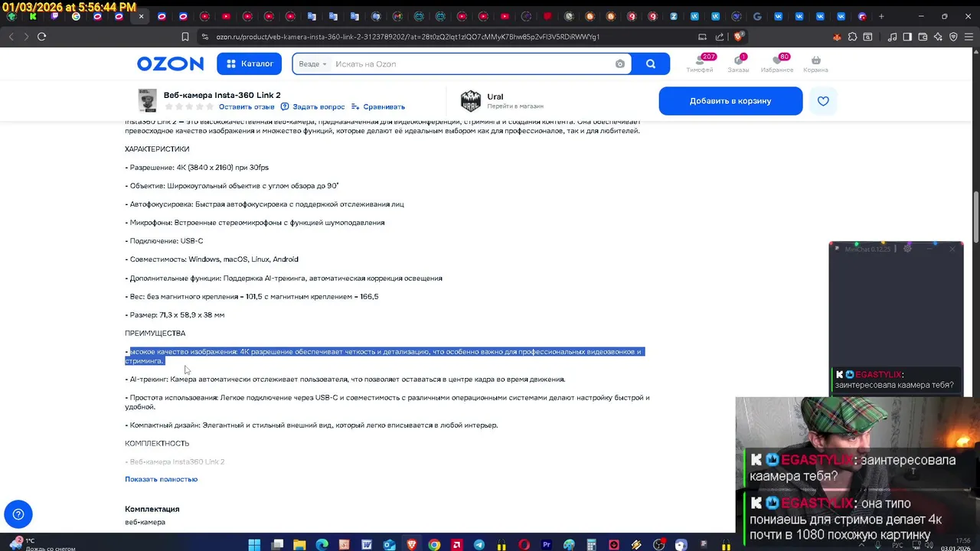Expand the Везде search scope dropdown

tap(312, 64)
